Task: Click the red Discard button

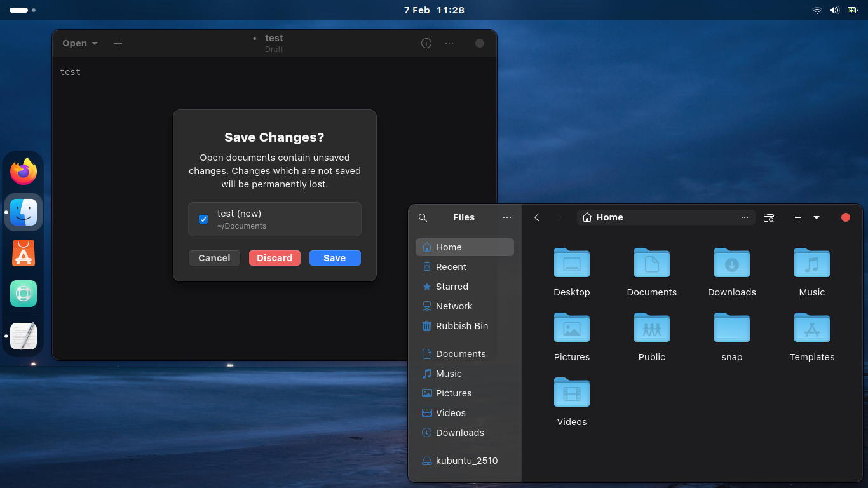Action: [275, 258]
